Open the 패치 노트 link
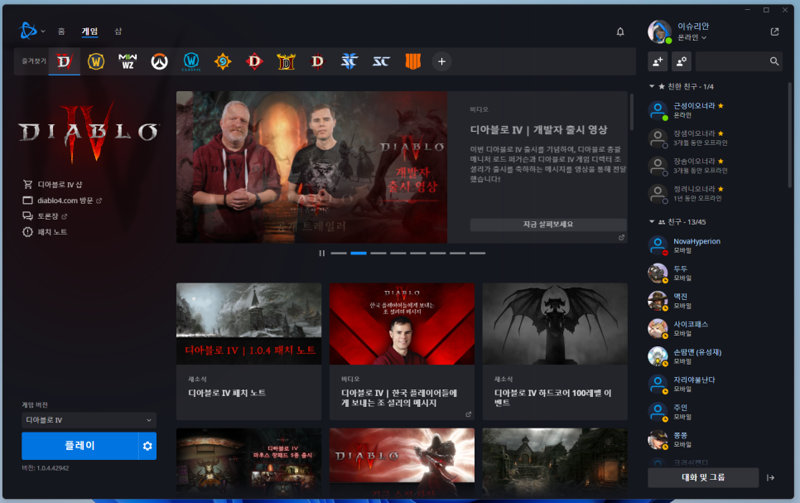The height and width of the screenshot is (503, 800). coord(45,232)
